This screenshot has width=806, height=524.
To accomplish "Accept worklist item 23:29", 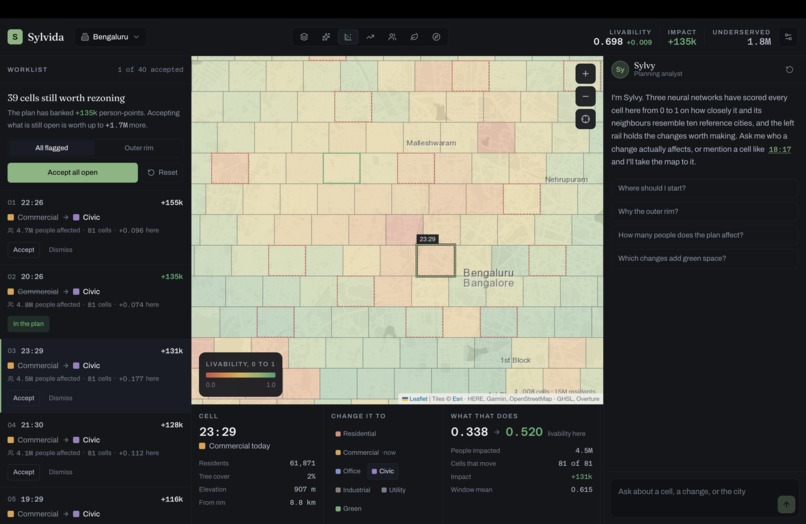I will click(24, 397).
